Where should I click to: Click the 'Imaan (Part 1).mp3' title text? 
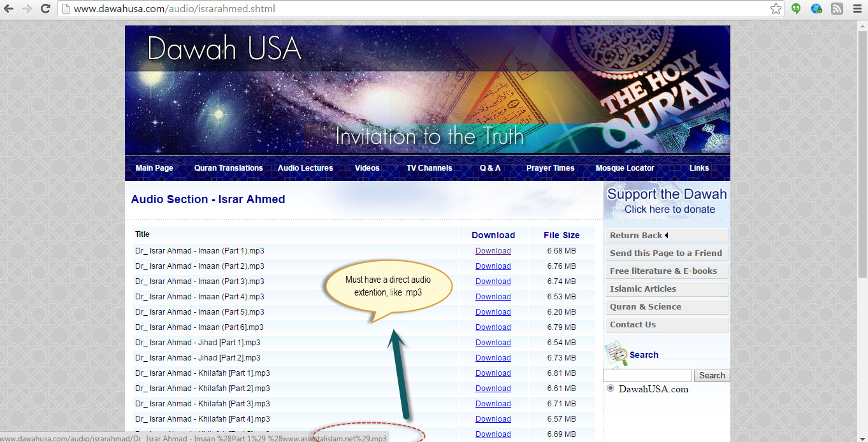tap(199, 251)
